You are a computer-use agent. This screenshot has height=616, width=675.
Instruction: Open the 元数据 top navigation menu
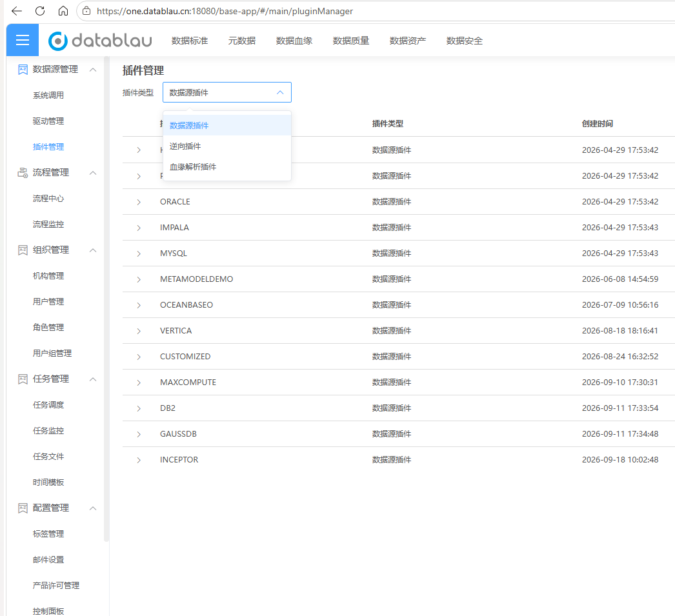[x=242, y=41]
